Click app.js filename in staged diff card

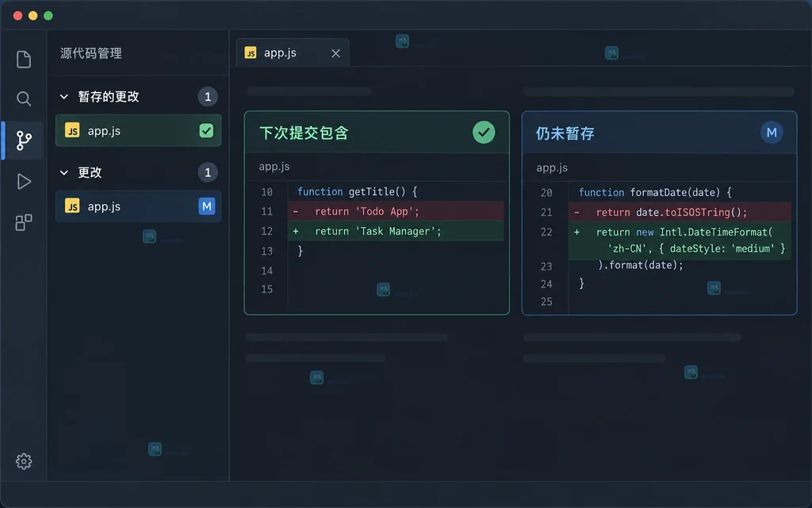tap(274, 167)
